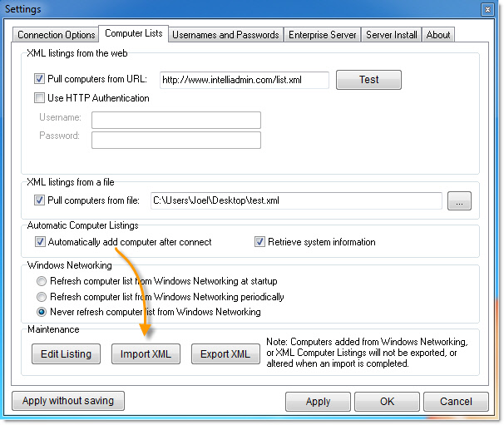Select Refresh computer list at startup radio

pos(42,281)
